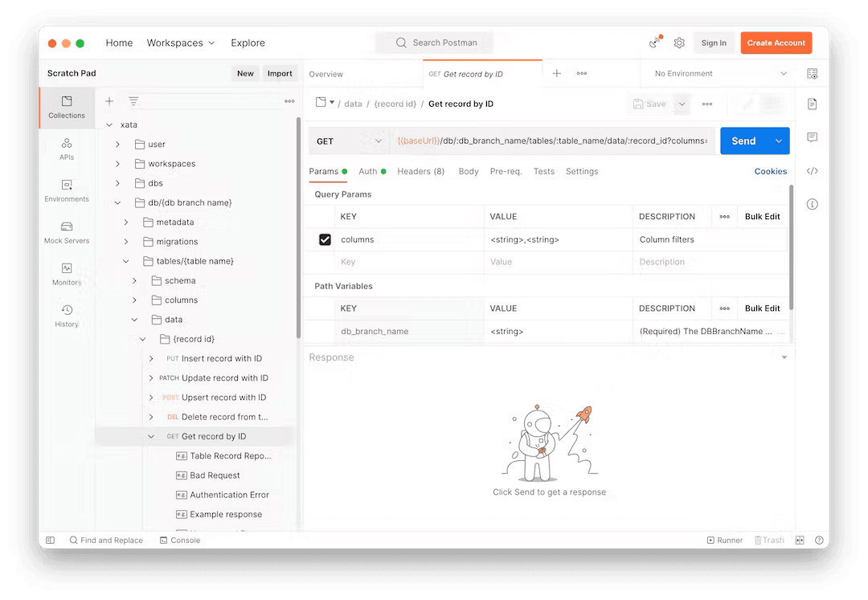Expand the workspaces folder

[x=117, y=164]
